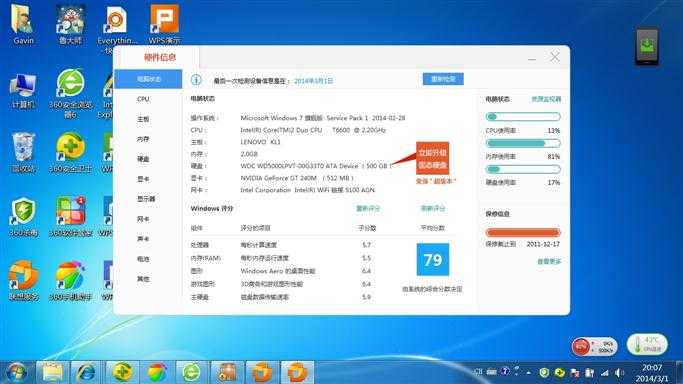Click the memory usage 81% bar
The width and height of the screenshot is (683, 384).
click(523, 143)
